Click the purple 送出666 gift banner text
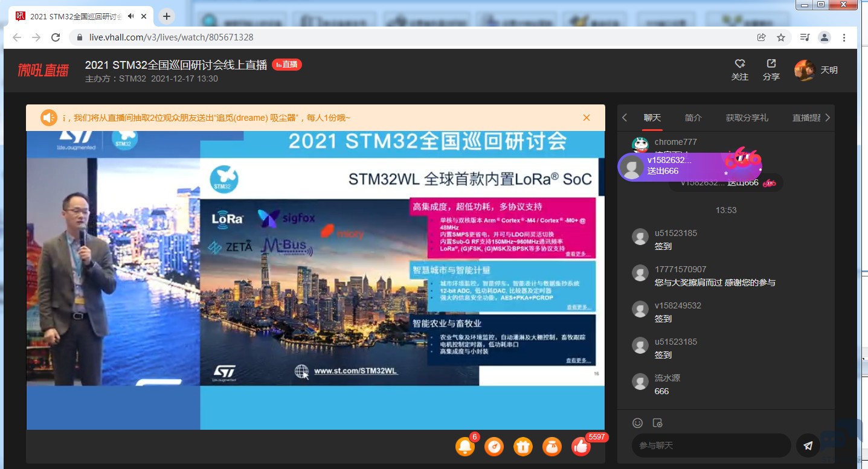 (663, 171)
